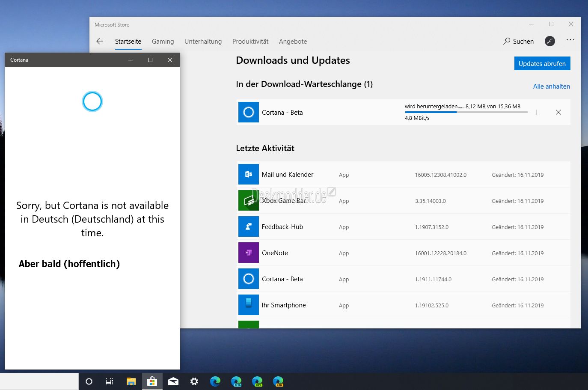Click the Xbox Game Bar app icon
Image resolution: width=588 pixels, height=390 pixels.
point(249,200)
